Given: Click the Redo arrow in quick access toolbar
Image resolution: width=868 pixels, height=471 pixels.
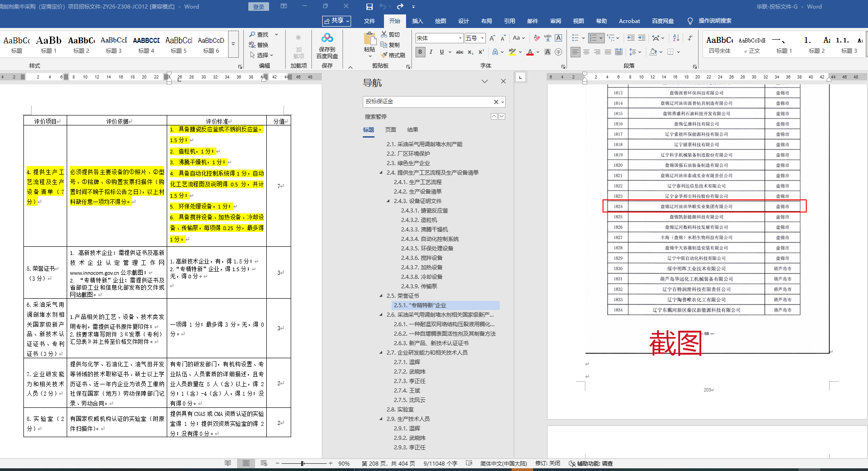Looking at the screenshot, I should [x=400, y=7].
